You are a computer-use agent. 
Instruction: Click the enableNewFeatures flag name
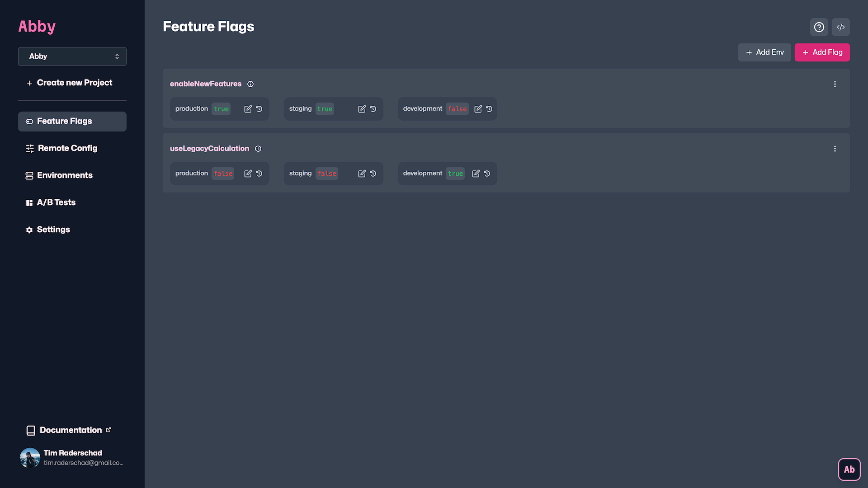(206, 84)
